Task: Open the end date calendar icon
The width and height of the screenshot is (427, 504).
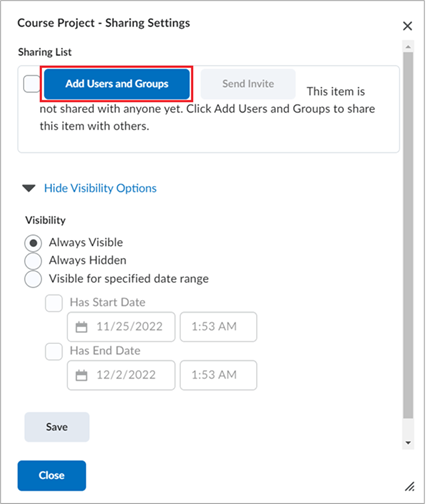Action: [81, 375]
